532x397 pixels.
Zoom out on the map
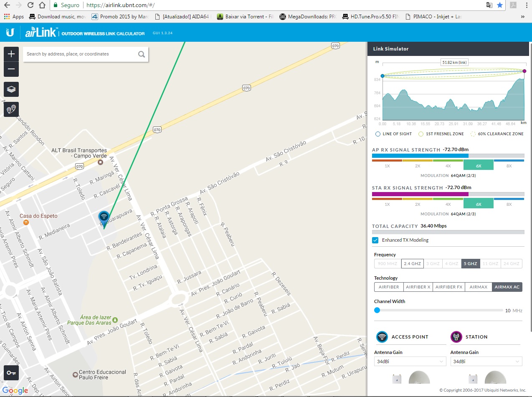pos(11,69)
